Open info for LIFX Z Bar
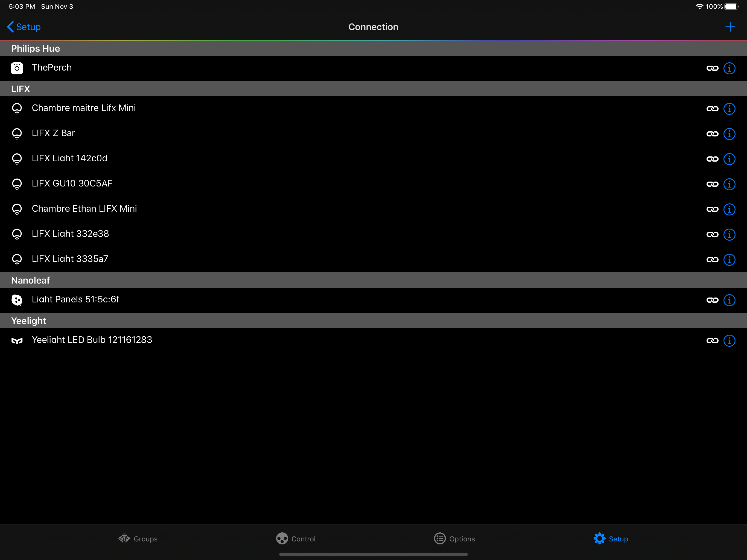 click(x=730, y=134)
